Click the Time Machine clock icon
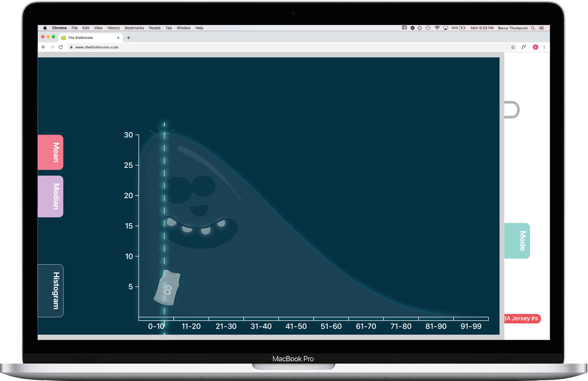This screenshot has height=381, width=588. [x=428, y=28]
